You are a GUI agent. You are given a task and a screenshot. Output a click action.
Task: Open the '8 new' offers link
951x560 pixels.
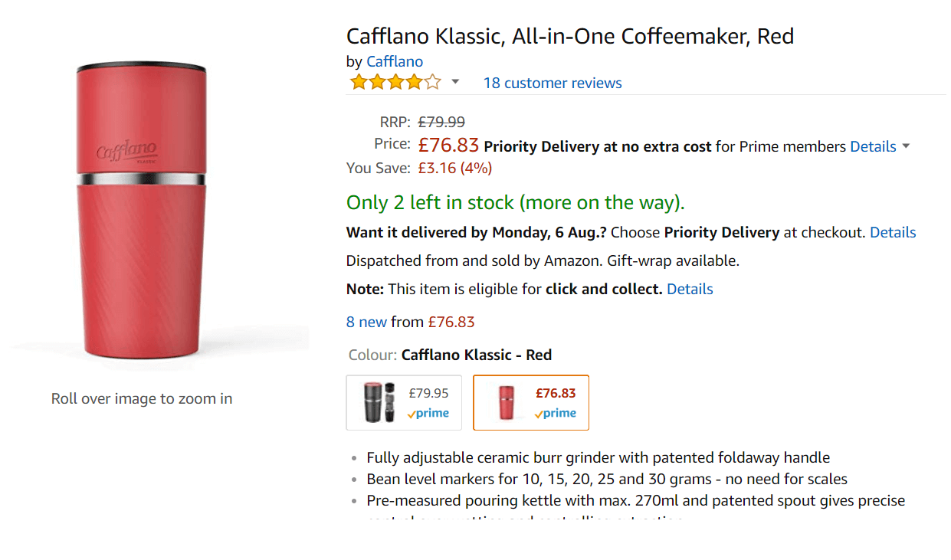[x=366, y=322]
